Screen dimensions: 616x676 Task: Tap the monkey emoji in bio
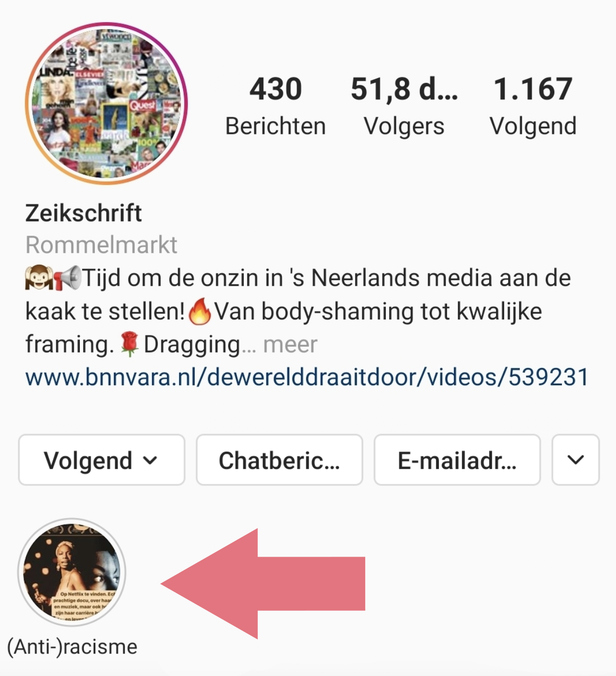(x=39, y=278)
